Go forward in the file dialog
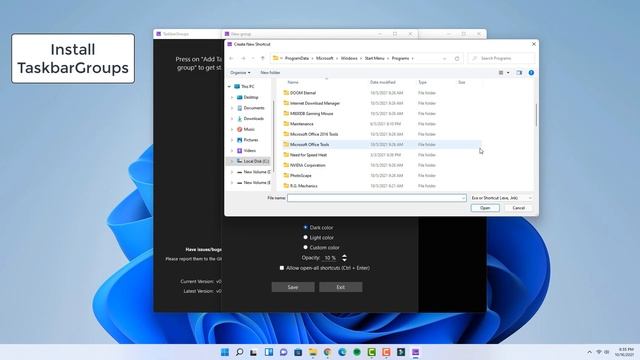 click(243, 58)
